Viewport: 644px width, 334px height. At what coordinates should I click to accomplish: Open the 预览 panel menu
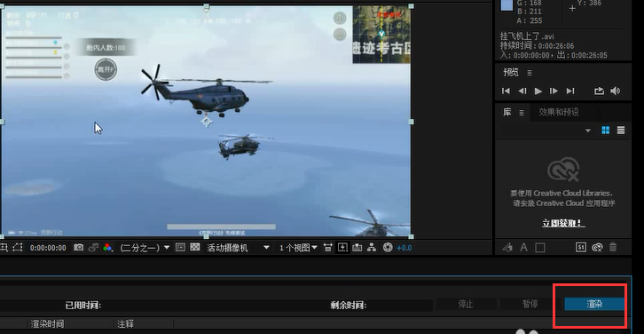click(x=530, y=73)
